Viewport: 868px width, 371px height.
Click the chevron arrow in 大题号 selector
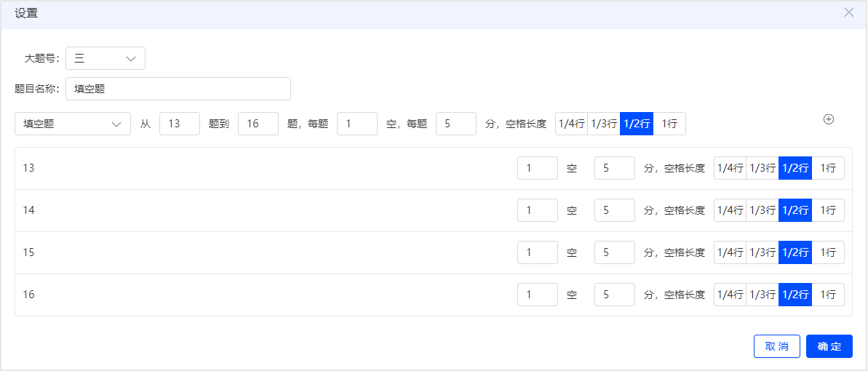pyautogui.click(x=131, y=59)
